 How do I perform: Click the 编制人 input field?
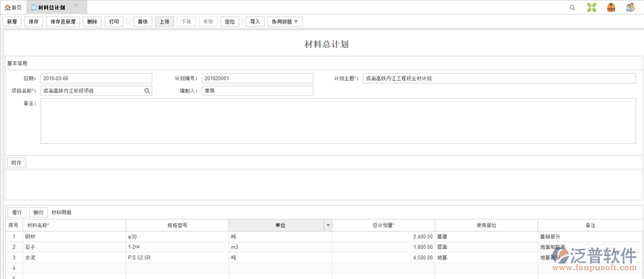pos(258,91)
